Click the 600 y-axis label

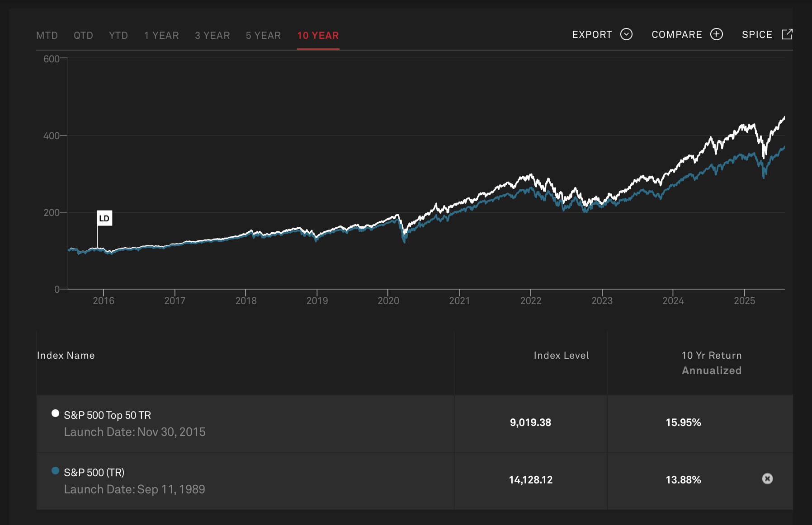[x=51, y=59]
